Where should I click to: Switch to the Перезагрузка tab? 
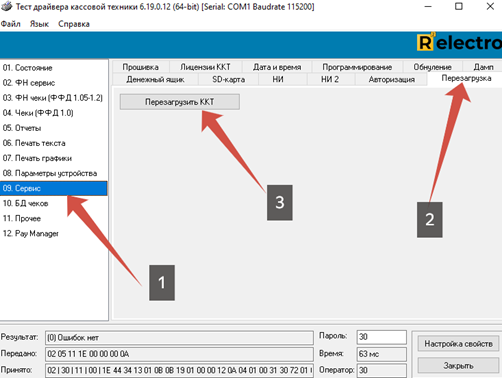[466, 78]
